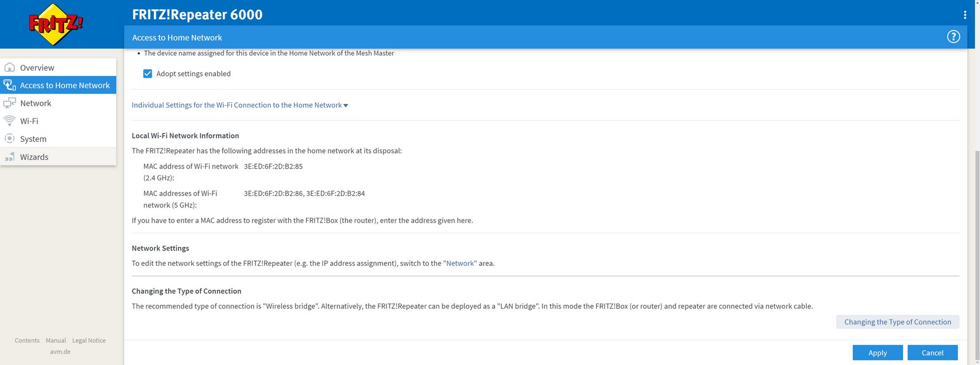Open the System menu item

58,138
